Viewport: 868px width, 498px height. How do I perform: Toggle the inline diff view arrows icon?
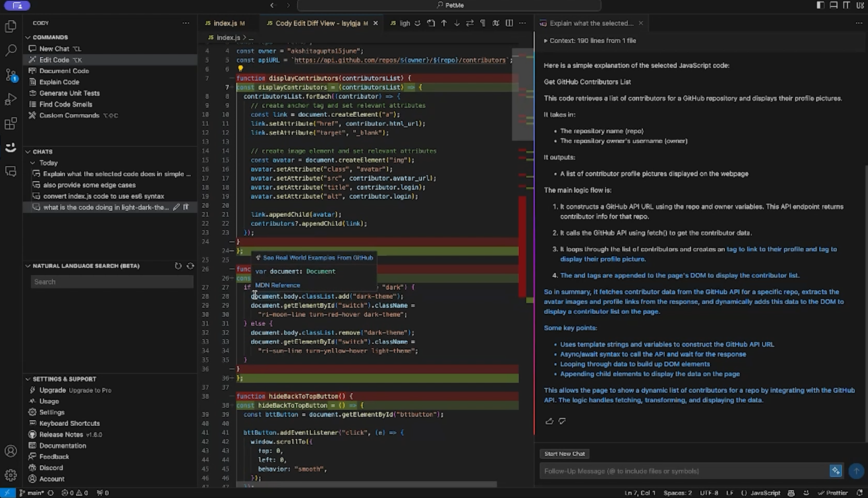[x=470, y=23]
